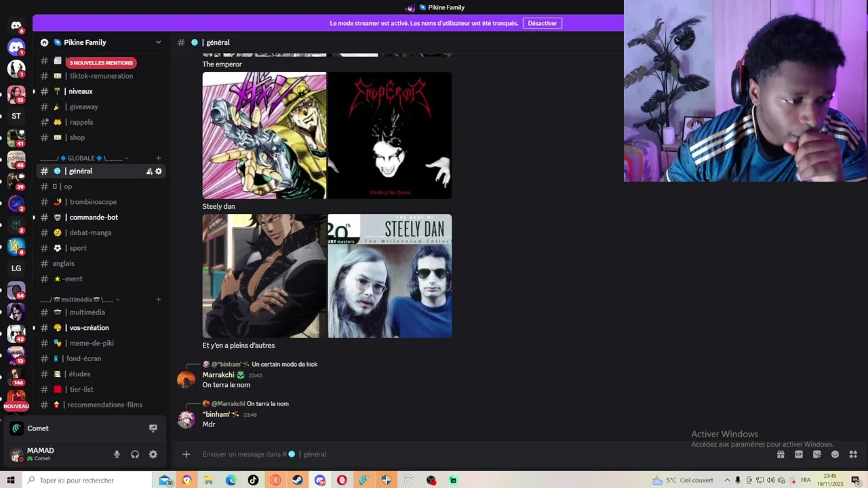
Task: Open MAMAD user profile panel
Action: click(x=58, y=454)
